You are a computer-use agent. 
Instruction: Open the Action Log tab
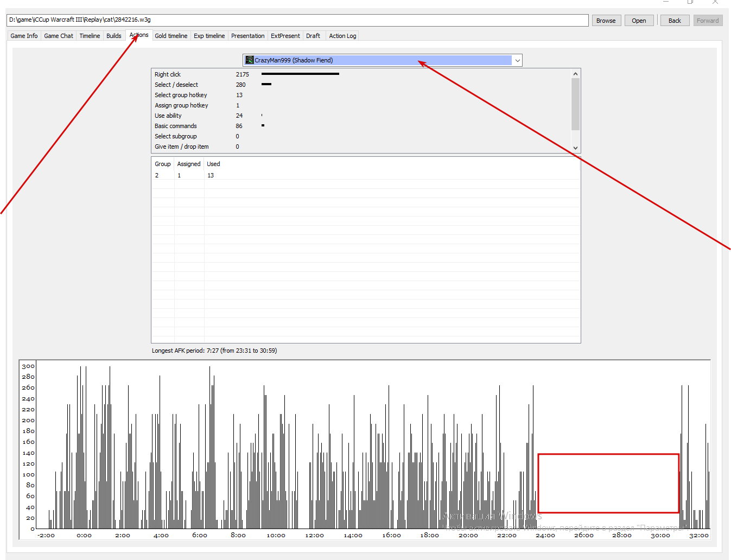342,36
